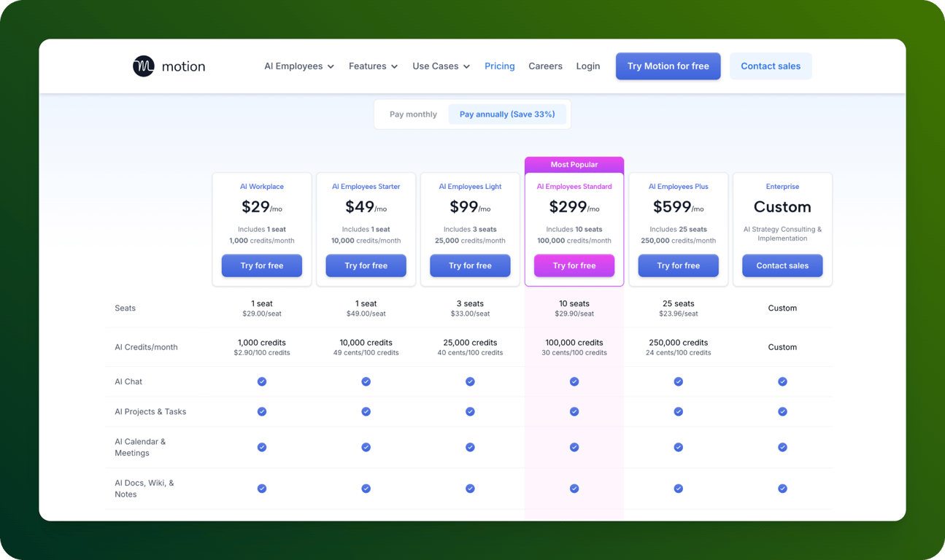Try AI Employees Starter for free

pyautogui.click(x=366, y=265)
